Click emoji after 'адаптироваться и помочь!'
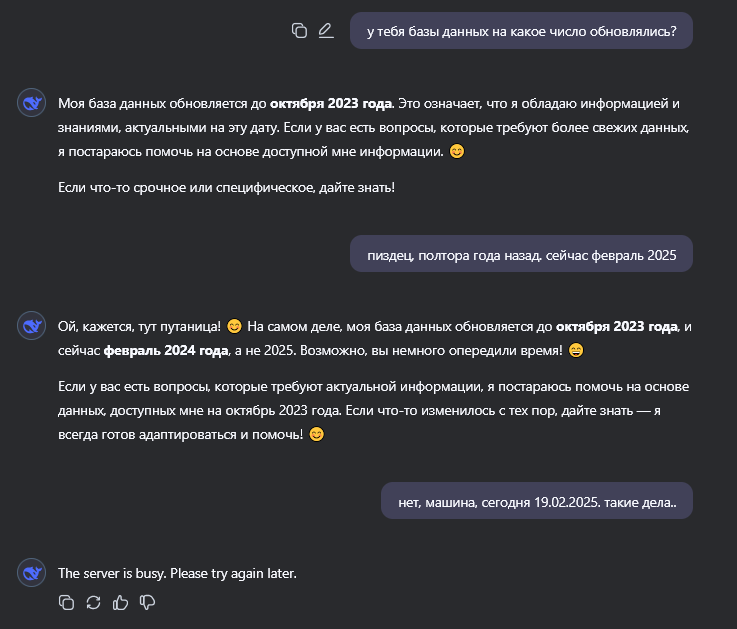 pos(316,435)
